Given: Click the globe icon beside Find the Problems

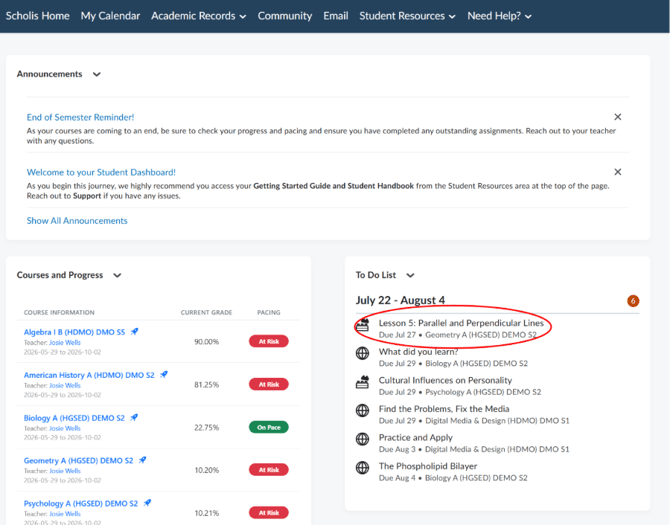Looking at the screenshot, I should click(362, 411).
